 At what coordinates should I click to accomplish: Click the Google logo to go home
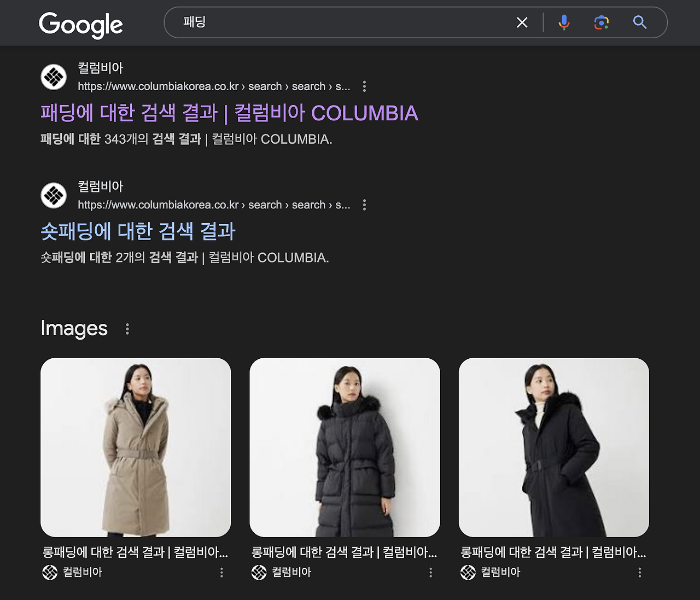coord(81,24)
